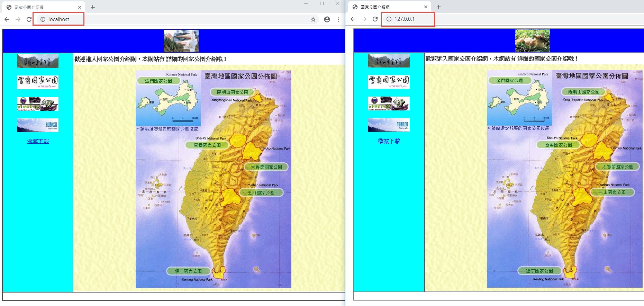Click 檔案下載 link in the left window
The width and height of the screenshot is (644, 306).
pos(38,141)
